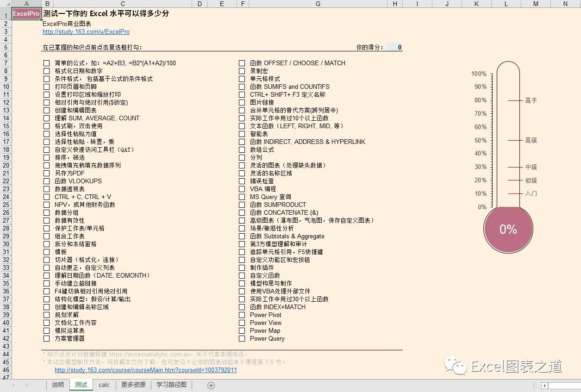Screen dimensions: 581x392
Task: Check the 函数 INDEX+MATCH checkbox
Action: (242, 307)
